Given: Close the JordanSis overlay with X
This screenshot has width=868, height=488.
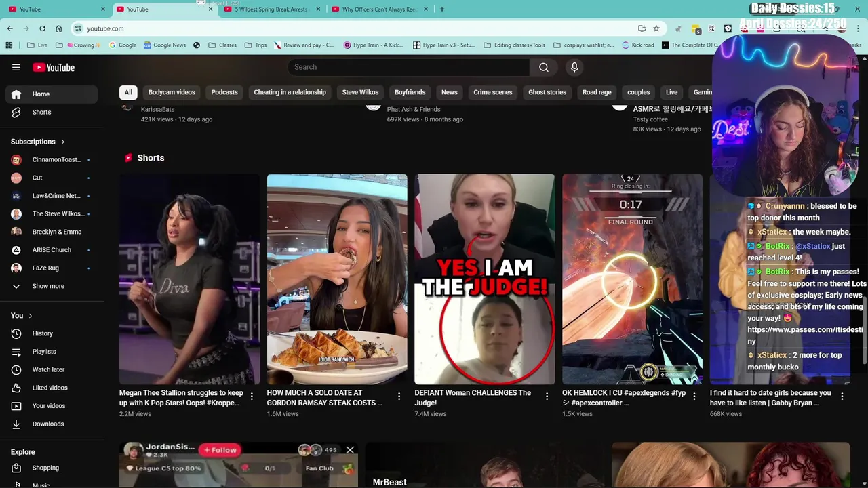Looking at the screenshot, I should (x=350, y=450).
